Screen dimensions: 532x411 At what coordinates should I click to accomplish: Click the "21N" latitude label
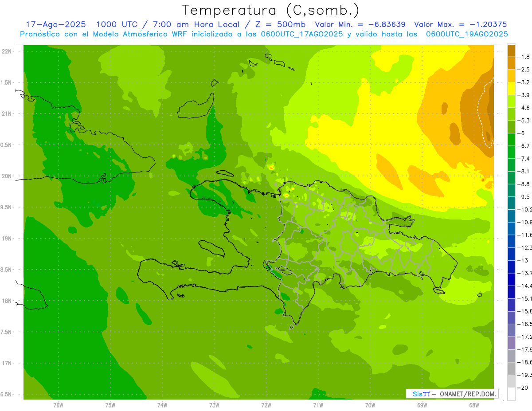(x=7, y=114)
